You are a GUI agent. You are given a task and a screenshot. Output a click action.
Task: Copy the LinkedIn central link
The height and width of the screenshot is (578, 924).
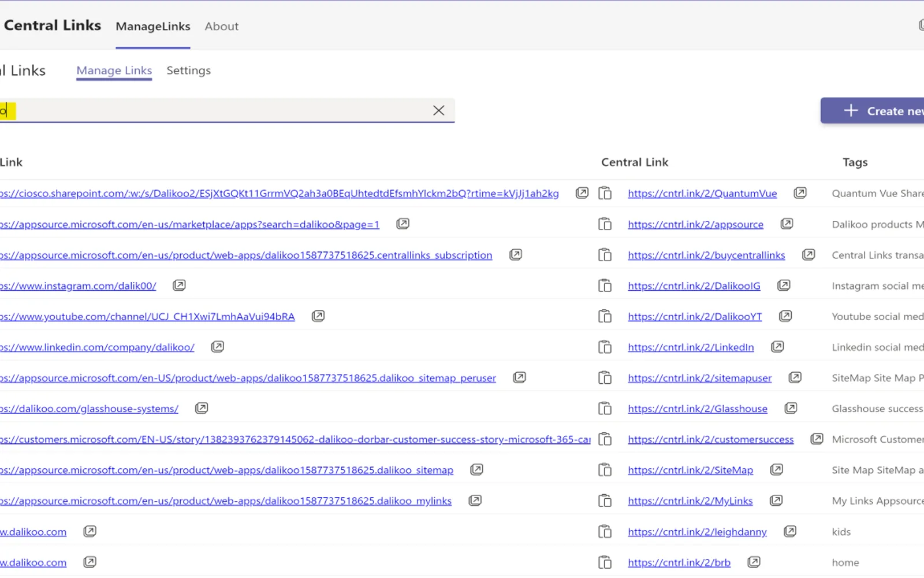tap(605, 347)
